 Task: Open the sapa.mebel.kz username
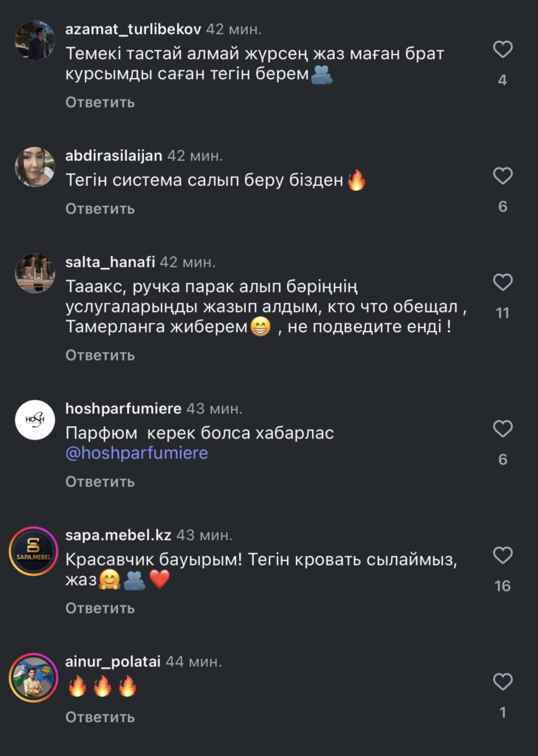coord(117,535)
